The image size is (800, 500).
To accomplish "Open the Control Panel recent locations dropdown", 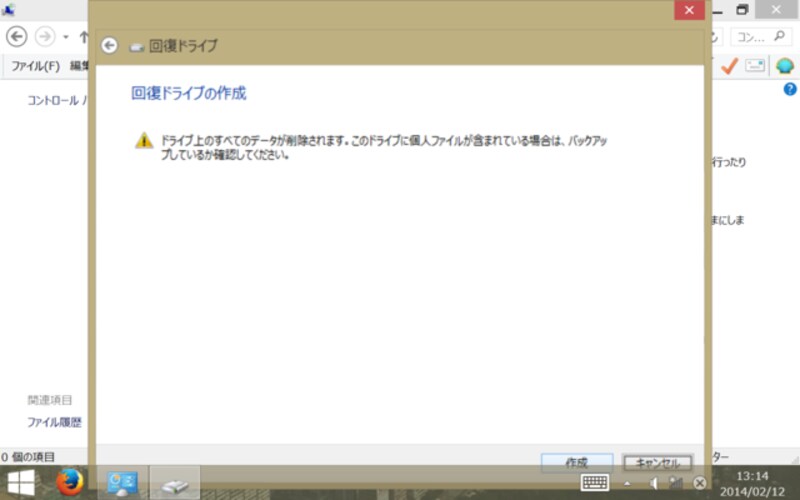I will coord(65,37).
